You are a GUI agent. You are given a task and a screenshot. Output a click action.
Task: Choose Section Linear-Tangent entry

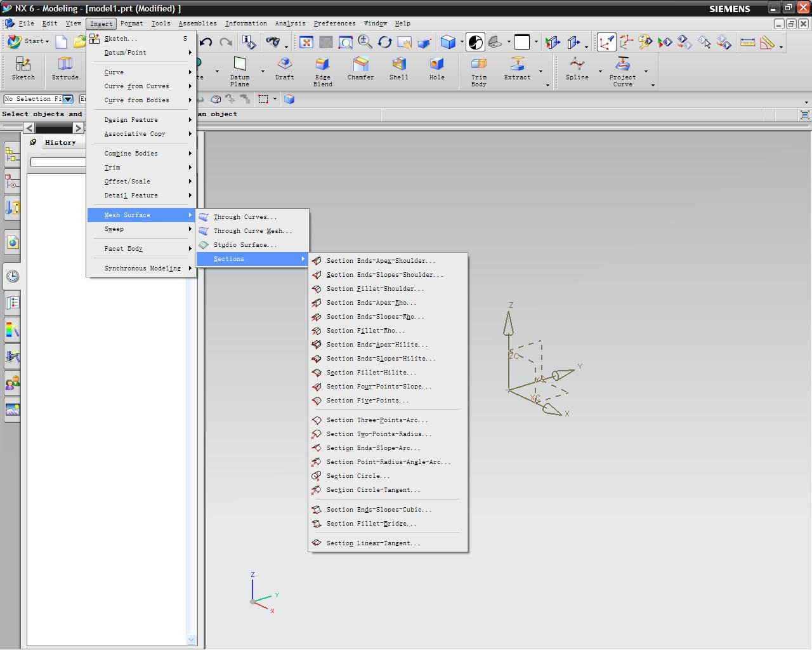point(388,543)
